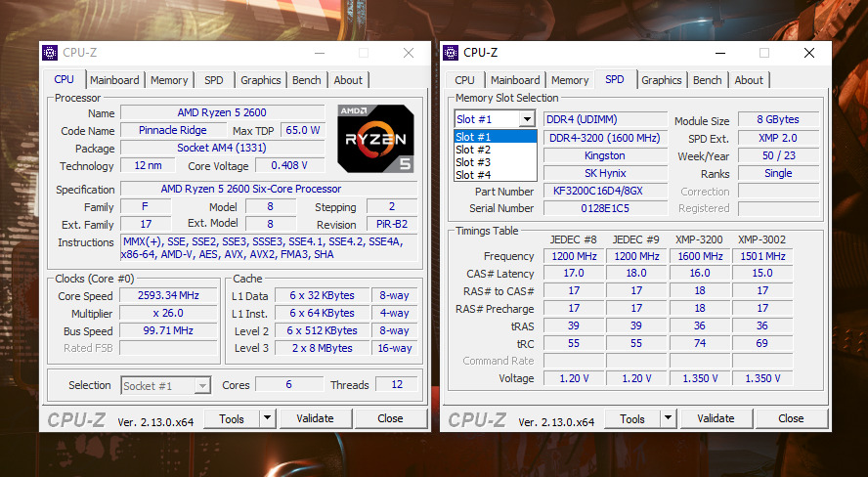Click XMP-3002 CAS# Latency value 15.0

tap(762, 273)
